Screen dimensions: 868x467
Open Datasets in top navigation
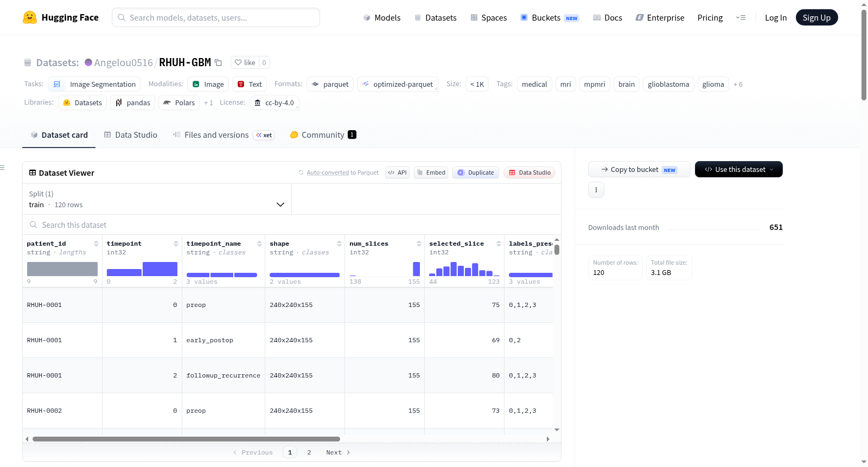point(436,17)
